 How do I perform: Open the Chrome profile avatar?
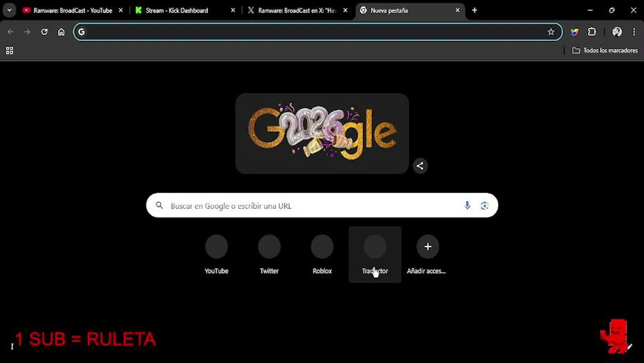point(617,32)
